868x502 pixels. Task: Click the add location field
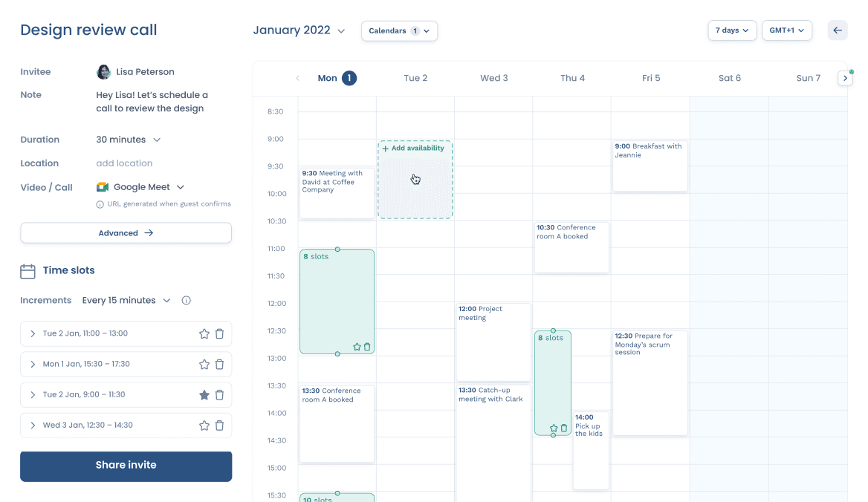coord(124,163)
